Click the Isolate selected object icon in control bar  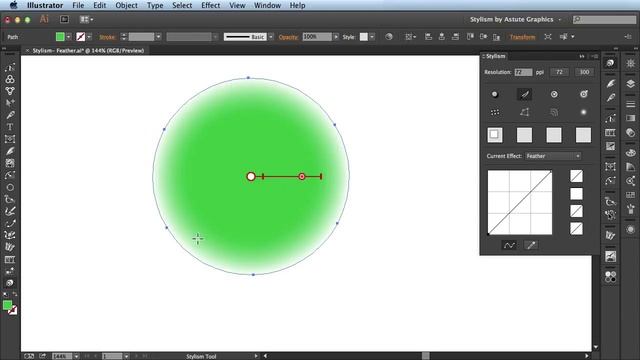click(548, 37)
